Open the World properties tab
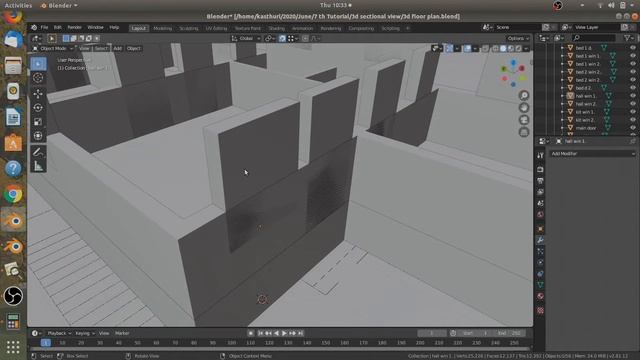640x360 pixels. (540, 214)
